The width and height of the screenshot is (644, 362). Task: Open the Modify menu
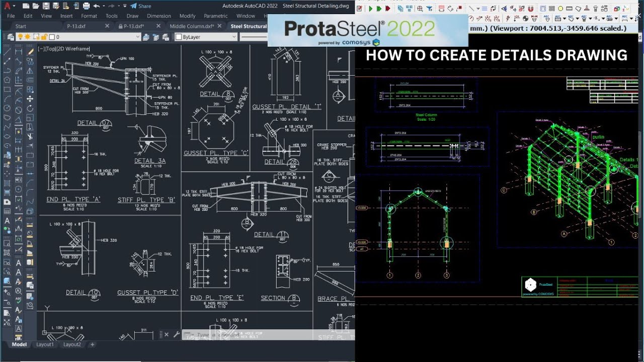pos(187,16)
